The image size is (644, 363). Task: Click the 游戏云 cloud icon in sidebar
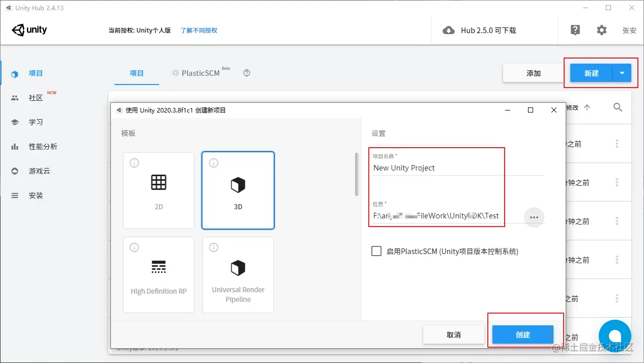click(x=15, y=171)
